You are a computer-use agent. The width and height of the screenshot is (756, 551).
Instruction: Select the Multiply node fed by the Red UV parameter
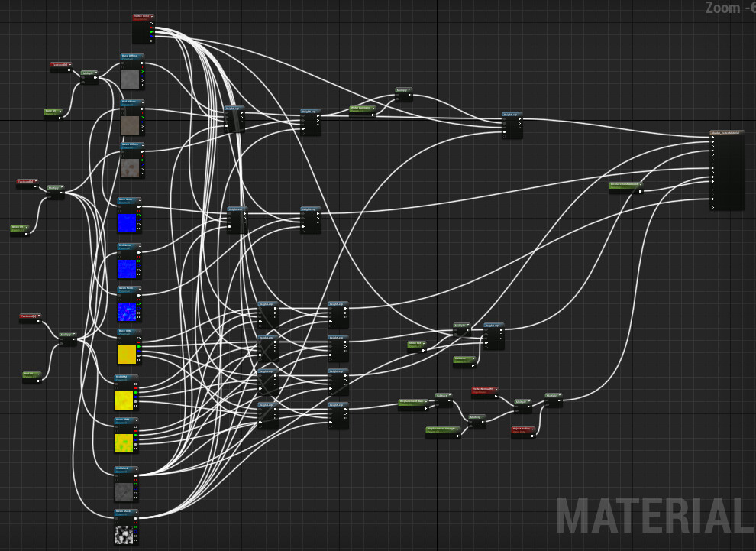[67, 339]
